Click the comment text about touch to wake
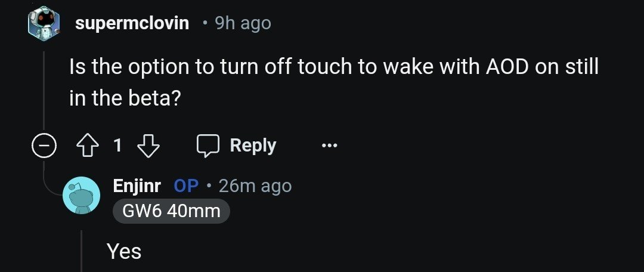Screen dimensions: 644x272 [334, 67]
